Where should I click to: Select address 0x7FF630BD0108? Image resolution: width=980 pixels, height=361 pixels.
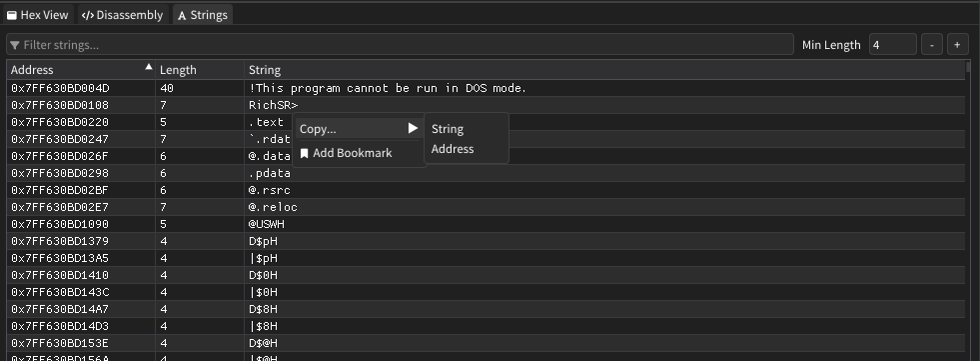tap(60, 105)
